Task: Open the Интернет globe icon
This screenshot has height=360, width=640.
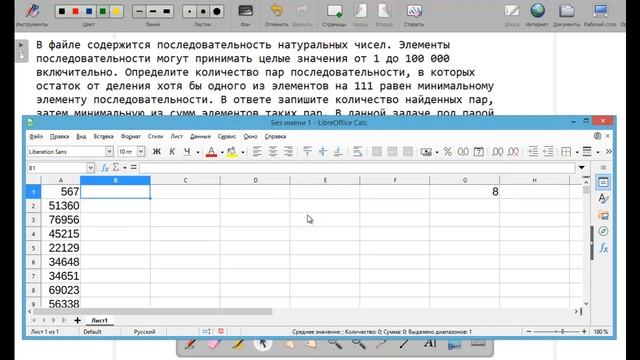Action: pos(537,11)
